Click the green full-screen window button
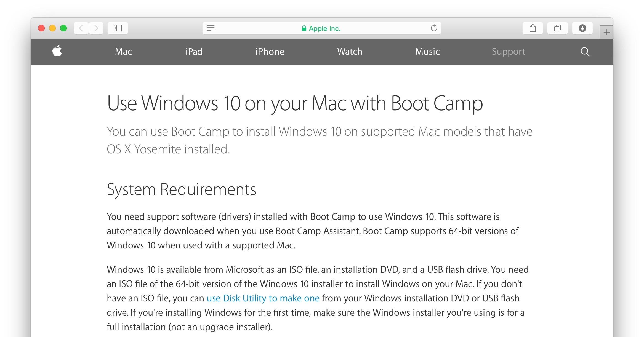The image size is (644, 337). coord(63,28)
